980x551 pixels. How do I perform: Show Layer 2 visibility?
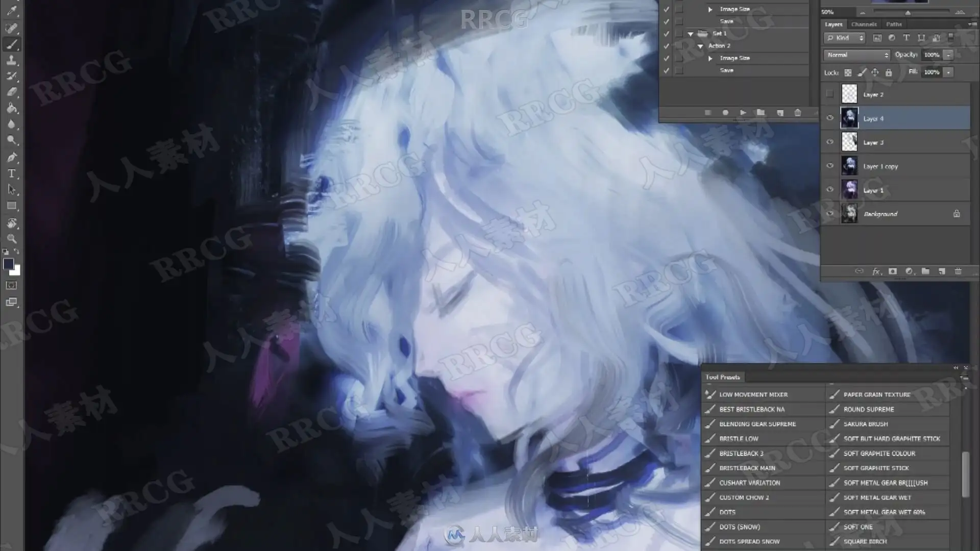pos(830,94)
